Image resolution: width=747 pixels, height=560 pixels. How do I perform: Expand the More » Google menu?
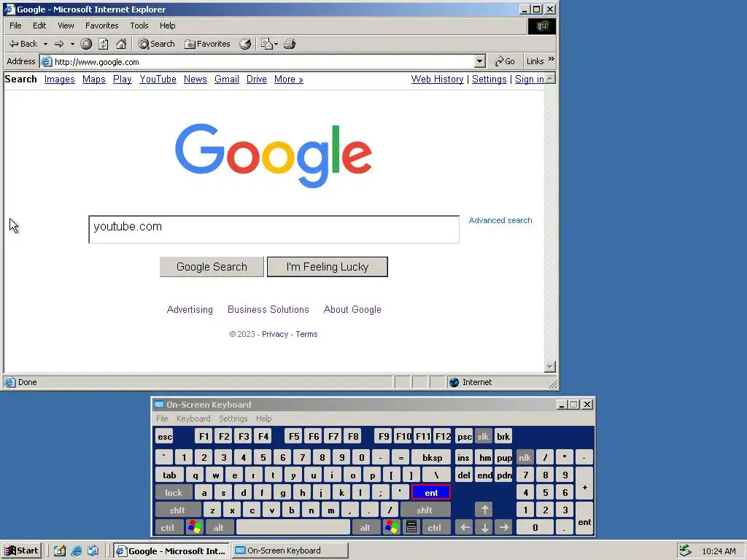(x=289, y=79)
